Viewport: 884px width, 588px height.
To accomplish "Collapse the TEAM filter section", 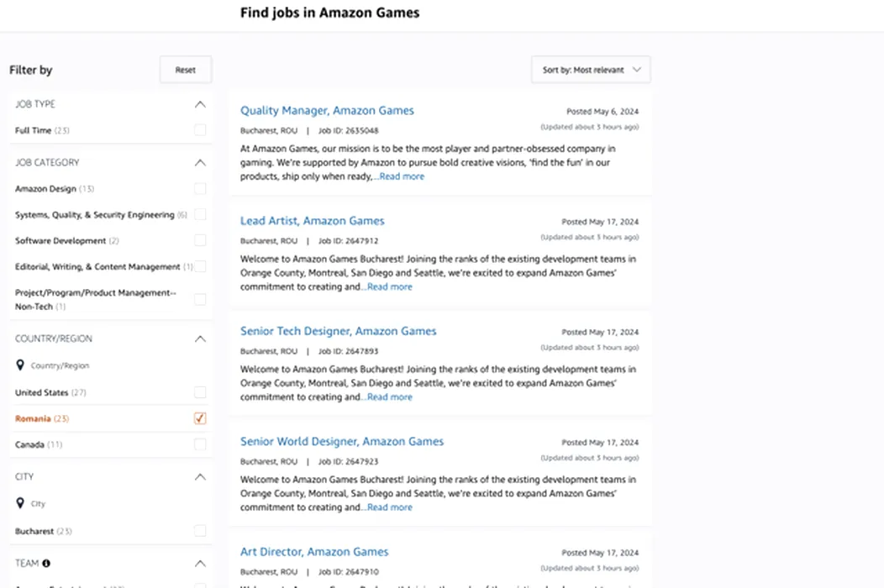I will click(200, 564).
